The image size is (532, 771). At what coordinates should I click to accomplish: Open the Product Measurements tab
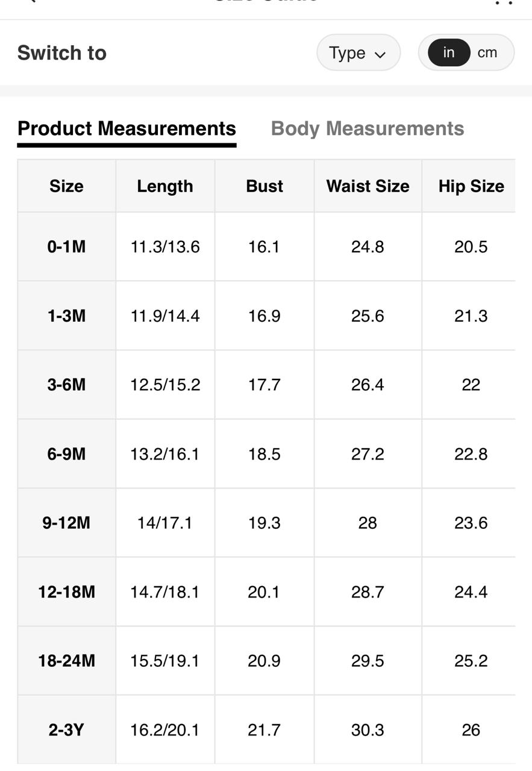tap(127, 128)
